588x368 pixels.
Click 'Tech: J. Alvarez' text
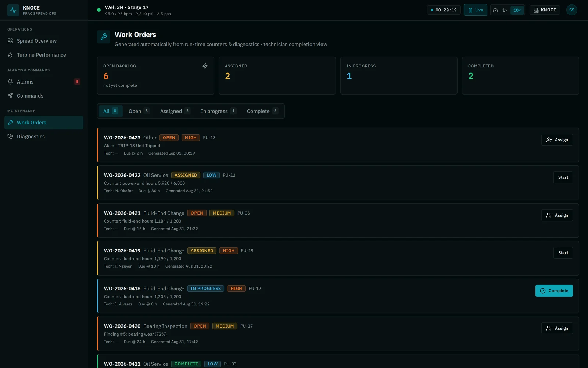(118, 304)
